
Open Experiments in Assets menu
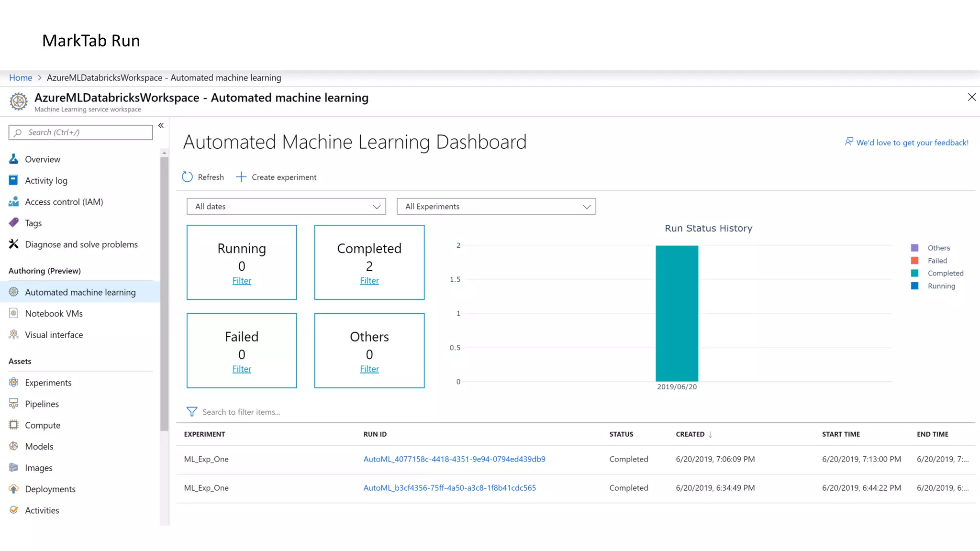(x=48, y=383)
